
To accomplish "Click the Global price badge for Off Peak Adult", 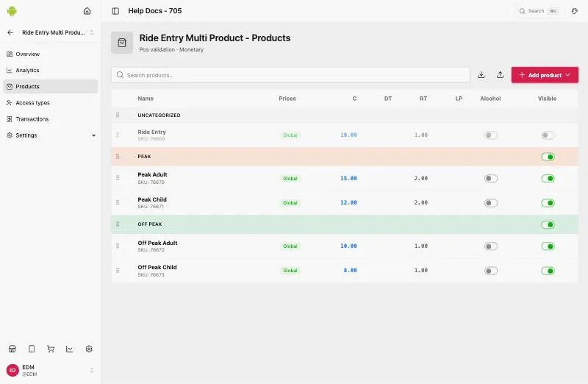I will pos(290,246).
